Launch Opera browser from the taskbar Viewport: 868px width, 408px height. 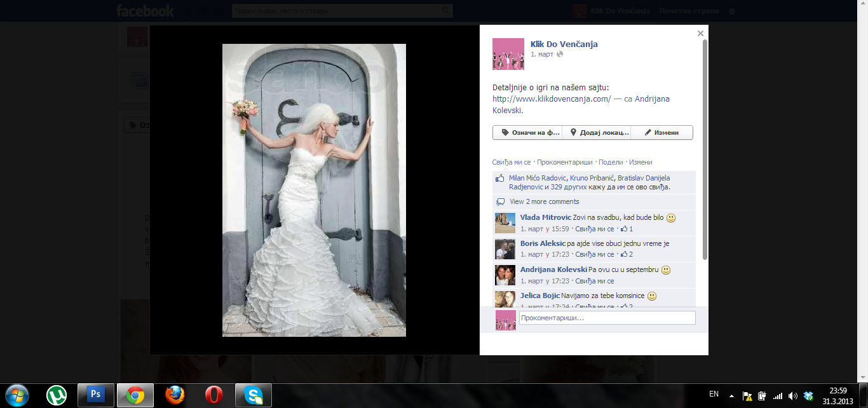point(214,395)
